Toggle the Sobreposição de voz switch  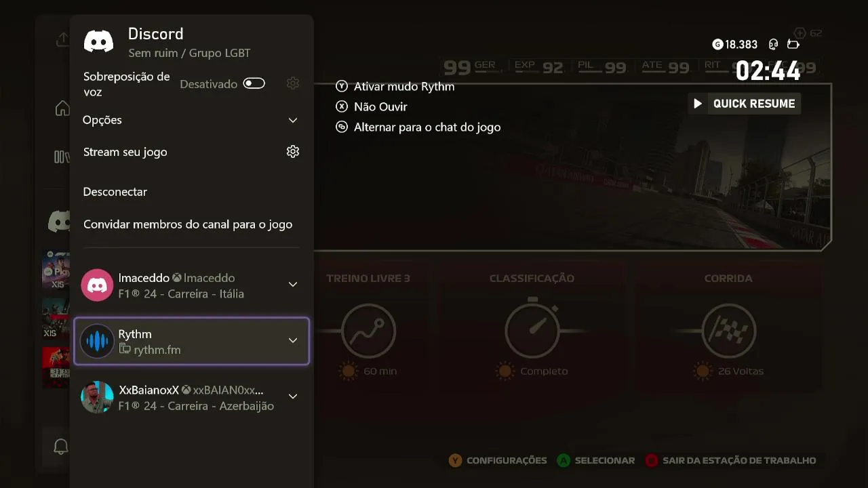tap(254, 83)
